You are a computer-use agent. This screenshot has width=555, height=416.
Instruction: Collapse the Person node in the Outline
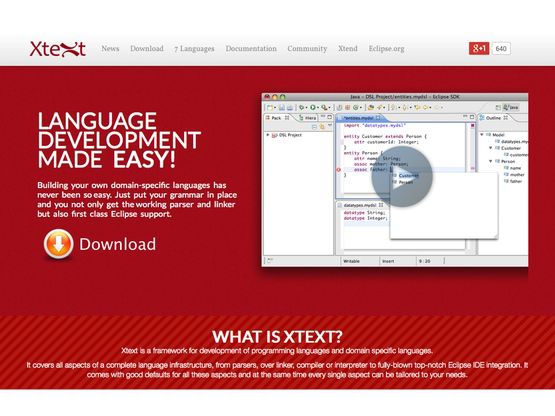click(x=491, y=161)
